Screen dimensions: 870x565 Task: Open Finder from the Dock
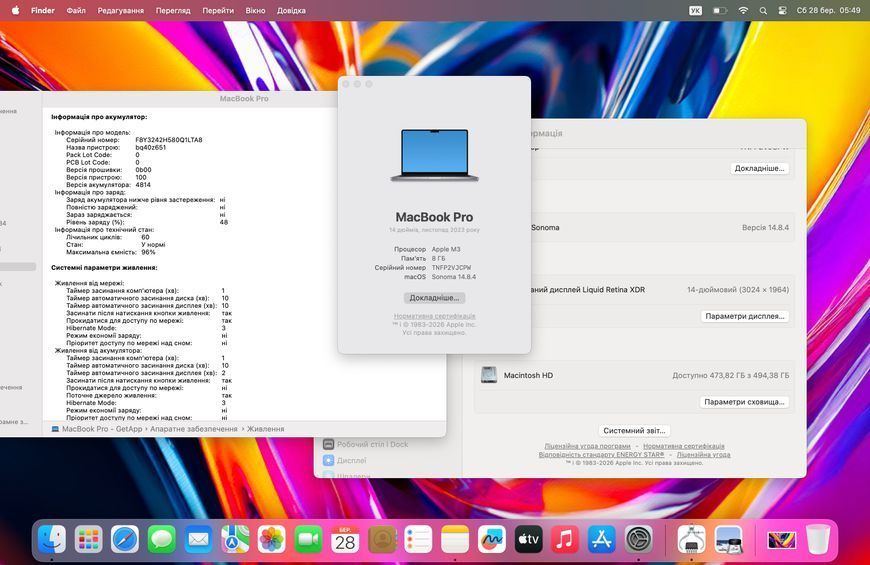(52, 539)
